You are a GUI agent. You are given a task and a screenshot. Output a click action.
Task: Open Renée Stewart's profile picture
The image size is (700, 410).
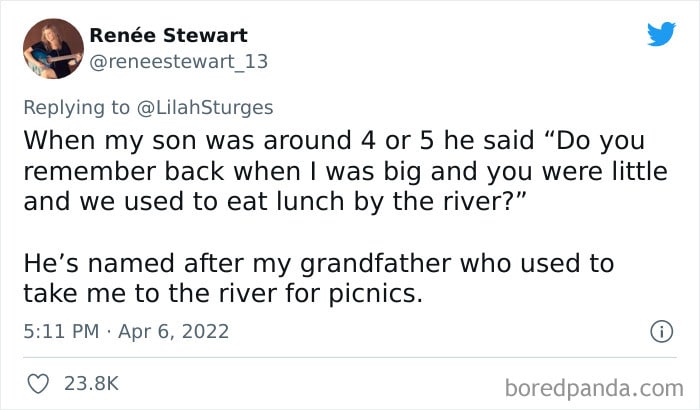pyautogui.click(x=53, y=48)
